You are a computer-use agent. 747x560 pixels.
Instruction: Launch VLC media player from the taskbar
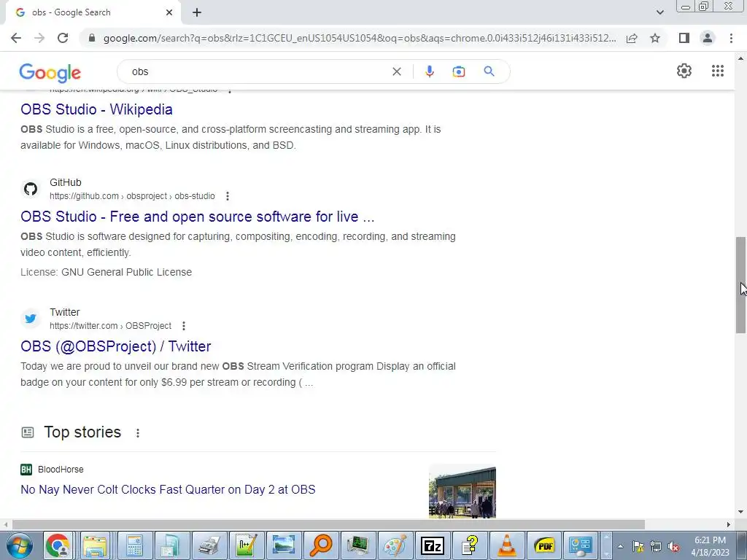pyautogui.click(x=506, y=545)
